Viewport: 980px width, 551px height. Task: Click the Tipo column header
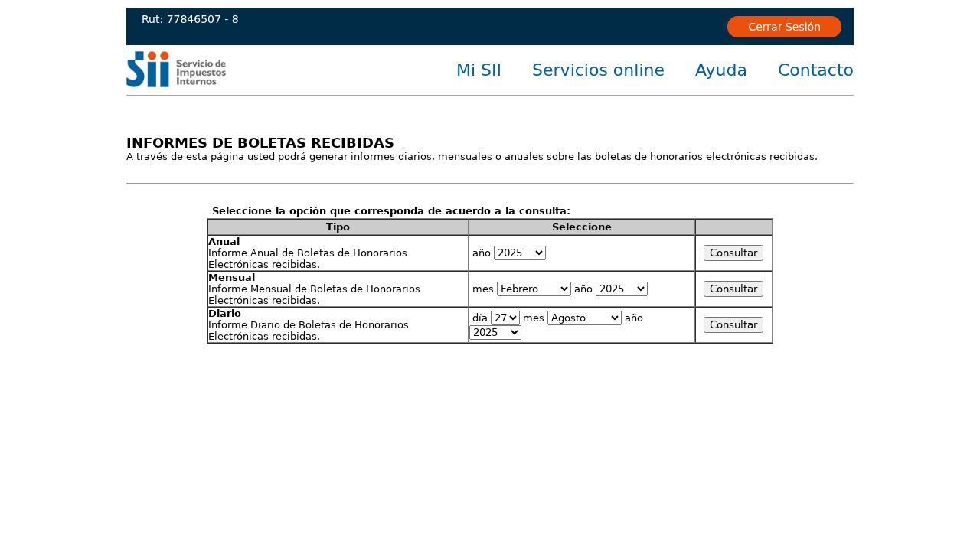click(x=338, y=227)
